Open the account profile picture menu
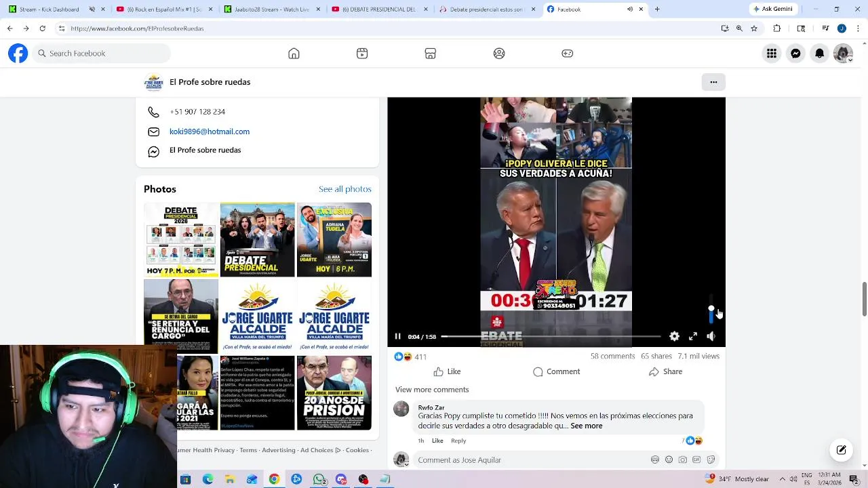 (x=843, y=54)
